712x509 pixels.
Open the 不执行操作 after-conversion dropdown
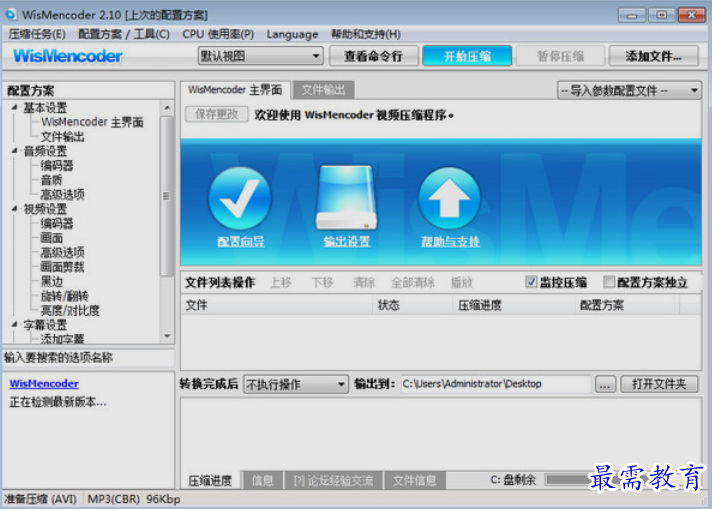(296, 385)
